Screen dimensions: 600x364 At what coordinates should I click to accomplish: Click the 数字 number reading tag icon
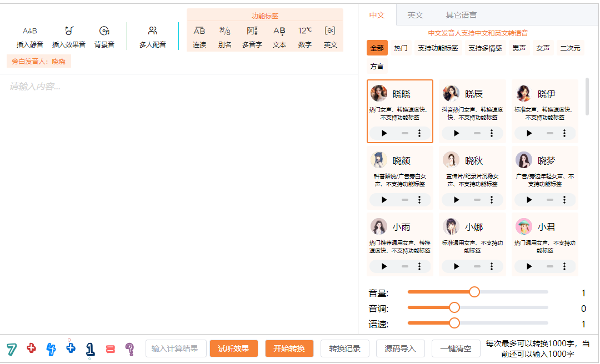tap(305, 31)
